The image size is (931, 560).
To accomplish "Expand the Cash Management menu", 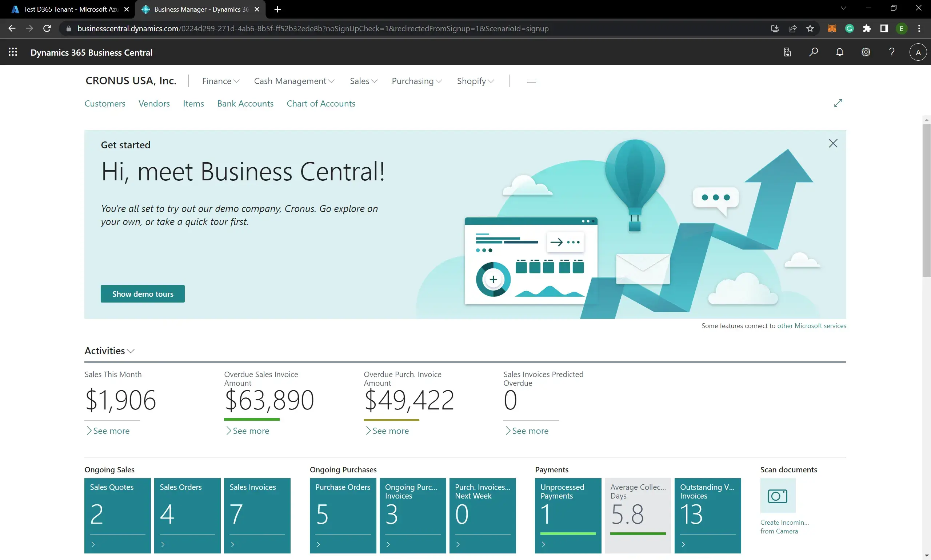I will point(294,81).
